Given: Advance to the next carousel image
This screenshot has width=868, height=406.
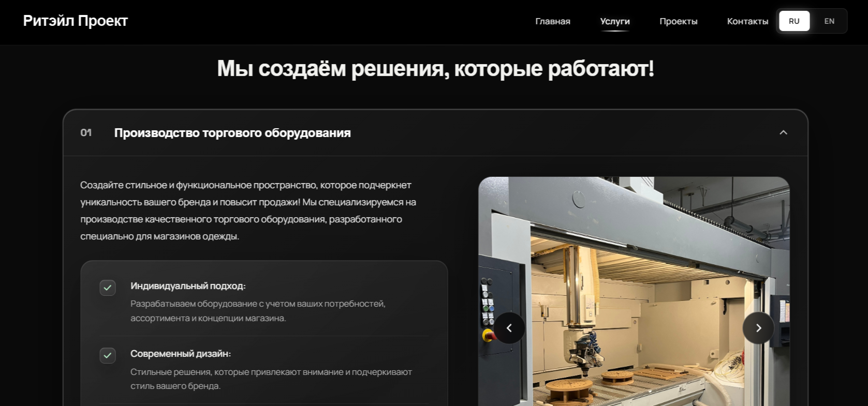Looking at the screenshot, I should [758, 328].
